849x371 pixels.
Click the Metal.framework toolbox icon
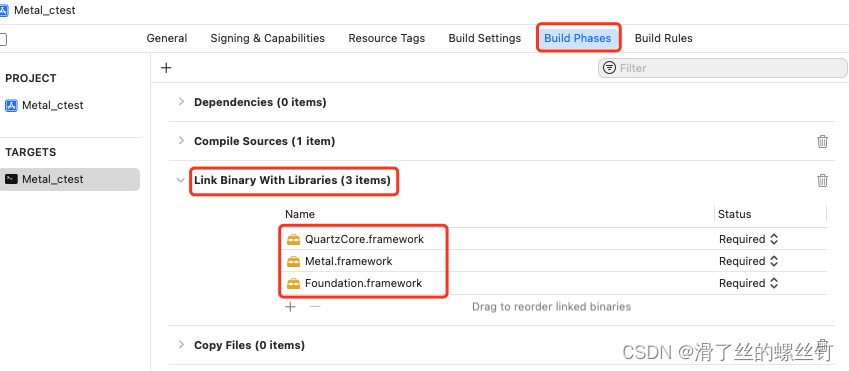click(293, 262)
